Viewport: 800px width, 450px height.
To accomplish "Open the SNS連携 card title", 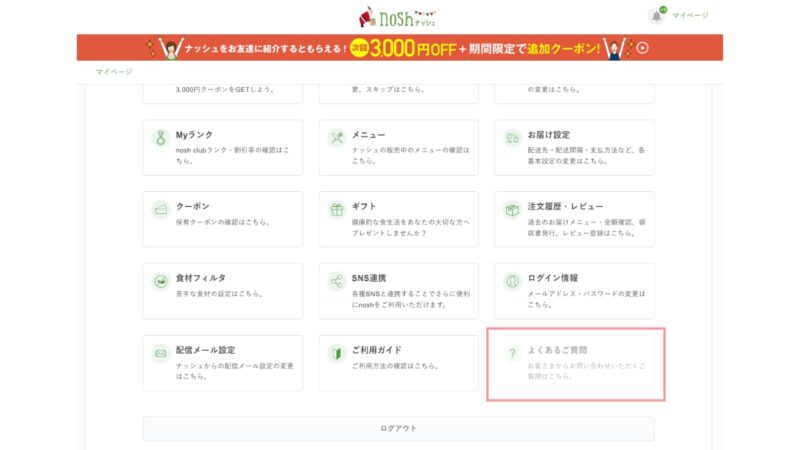I will tap(369, 278).
